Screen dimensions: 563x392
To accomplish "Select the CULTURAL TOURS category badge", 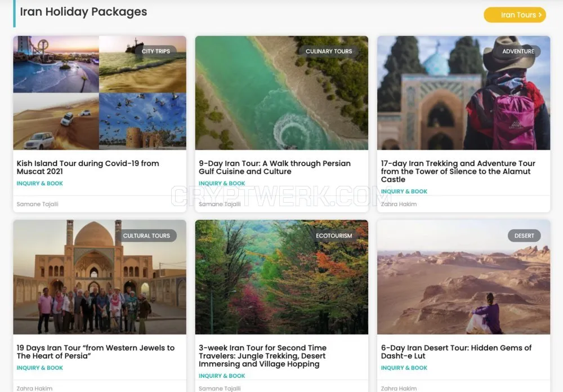I will 146,235.
